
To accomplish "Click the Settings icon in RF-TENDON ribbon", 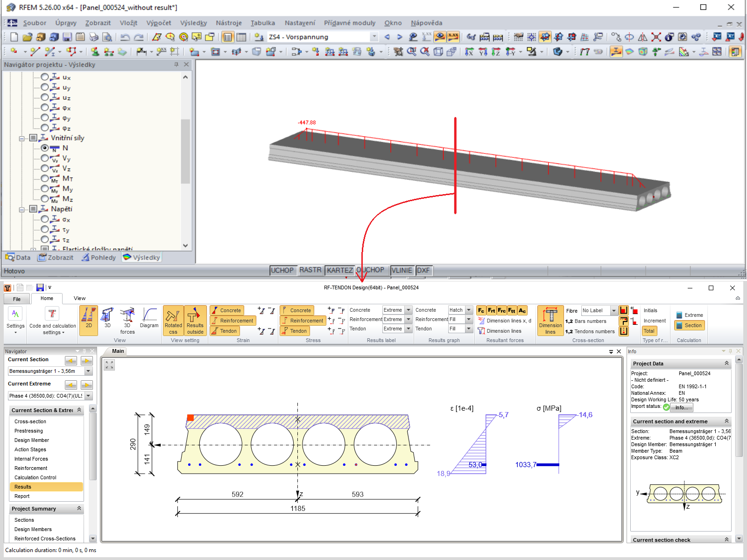I will click(15, 320).
